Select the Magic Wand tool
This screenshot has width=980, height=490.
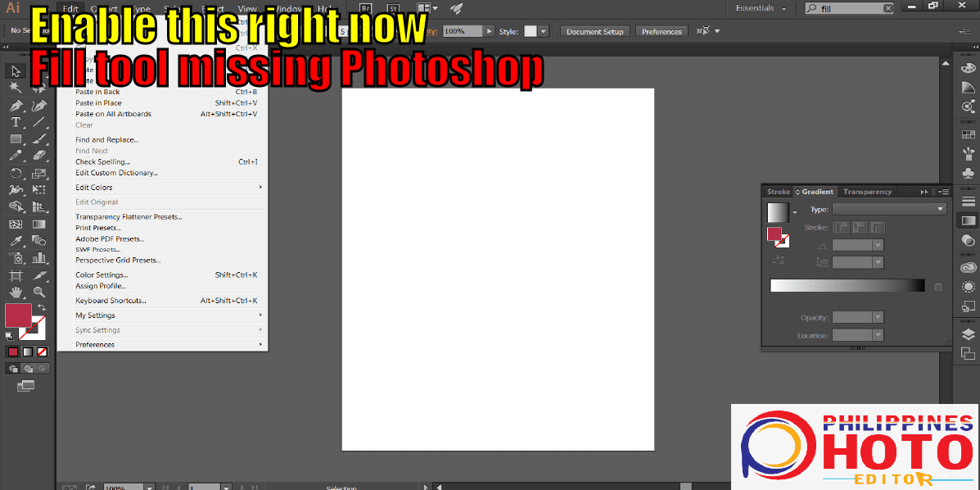[x=16, y=88]
